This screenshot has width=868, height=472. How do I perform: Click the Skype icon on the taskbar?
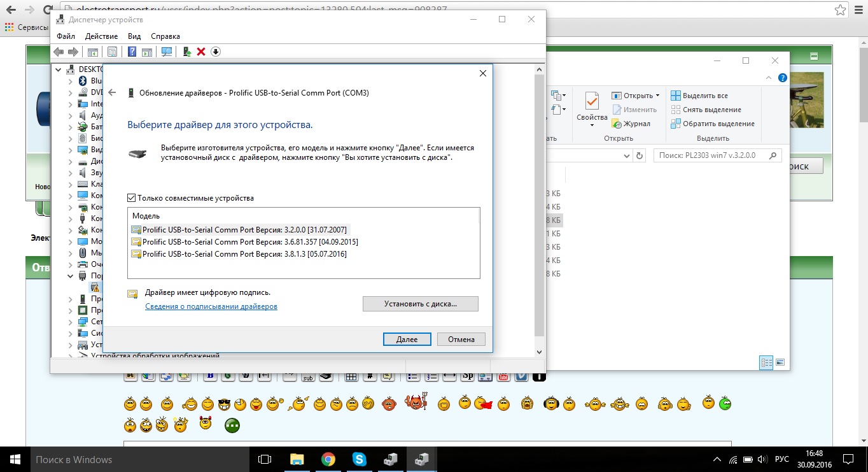coord(360,459)
